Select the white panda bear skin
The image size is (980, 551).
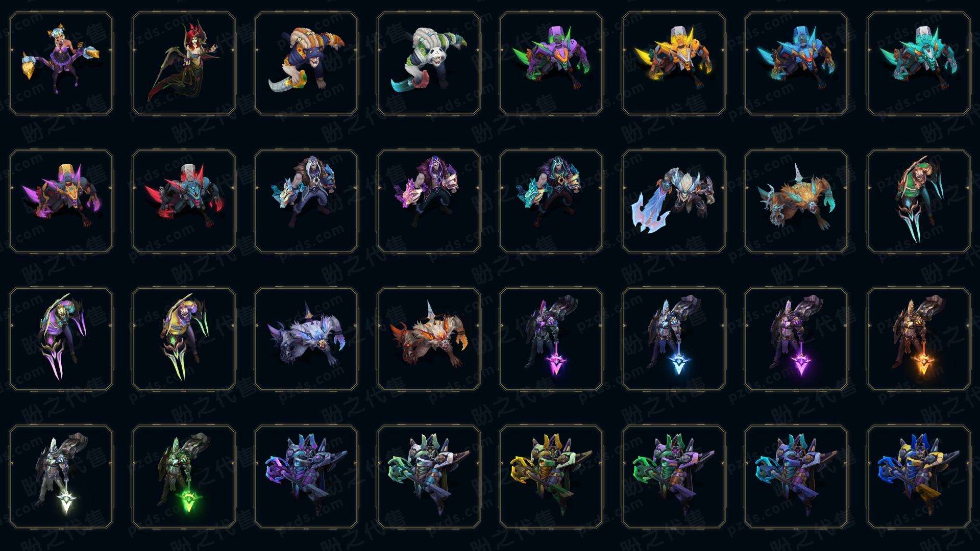coord(429,64)
